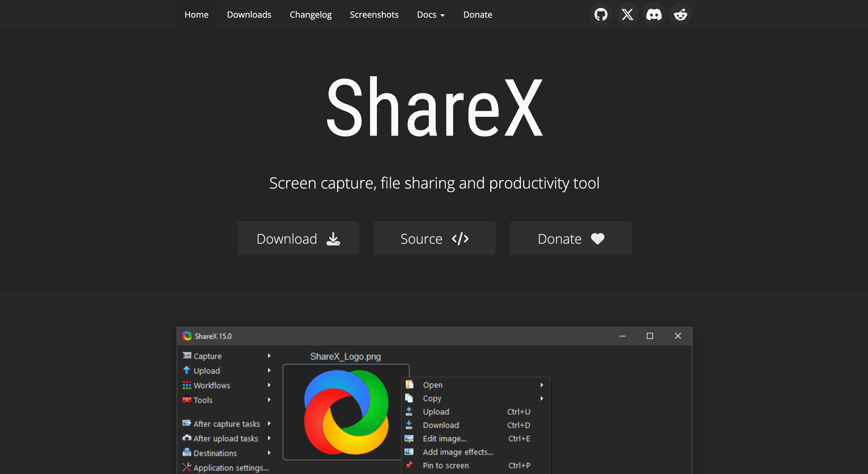Open the Reddit icon link
Screen dimensions: 868x474
(680, 15)
